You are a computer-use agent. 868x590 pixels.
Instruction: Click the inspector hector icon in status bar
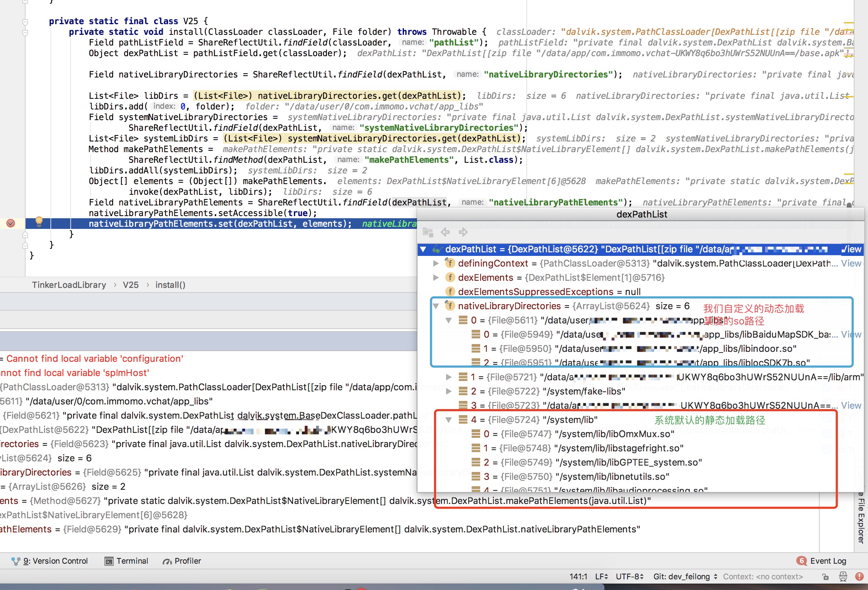click(843, 576)
